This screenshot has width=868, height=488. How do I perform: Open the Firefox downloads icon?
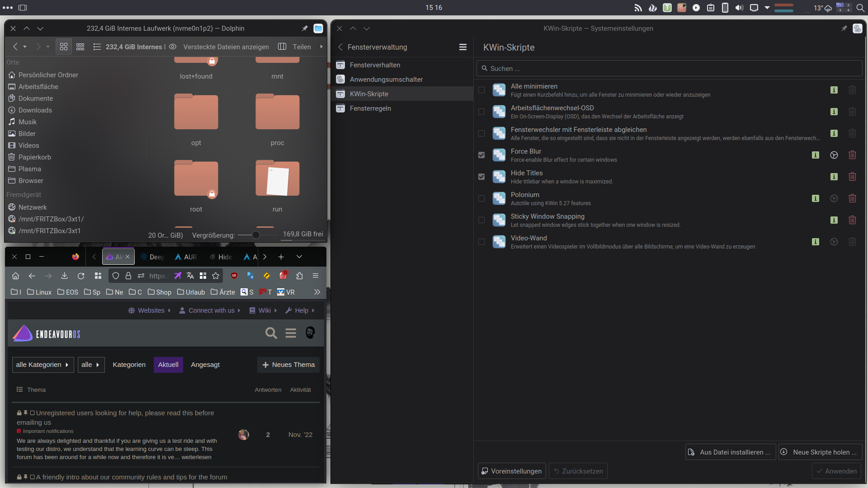64,276
